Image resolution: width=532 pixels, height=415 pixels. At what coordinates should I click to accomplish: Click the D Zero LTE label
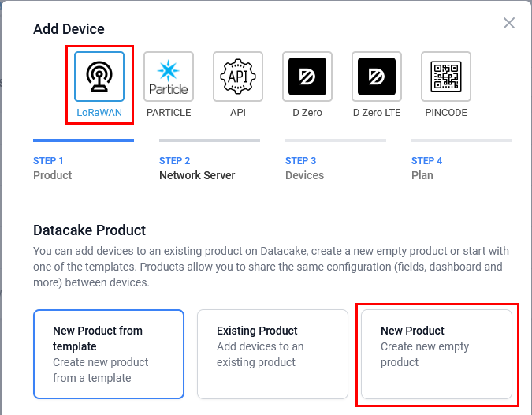coord(377,113)
